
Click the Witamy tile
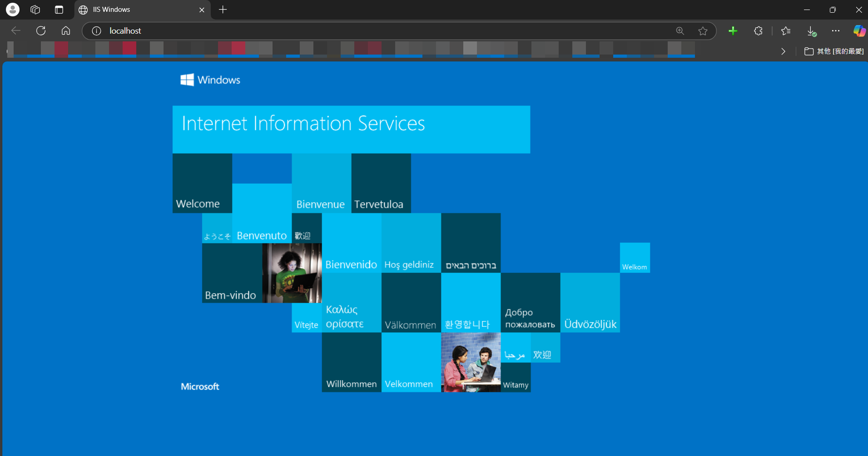pyautogui.click(x=516, y=377)
